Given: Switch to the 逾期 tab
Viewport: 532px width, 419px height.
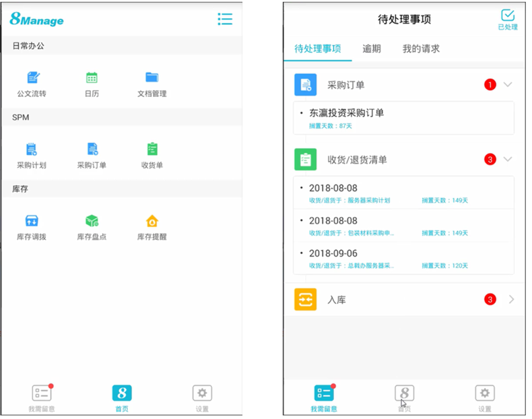Looking at the screenshot, I should (x=372, y=49).
